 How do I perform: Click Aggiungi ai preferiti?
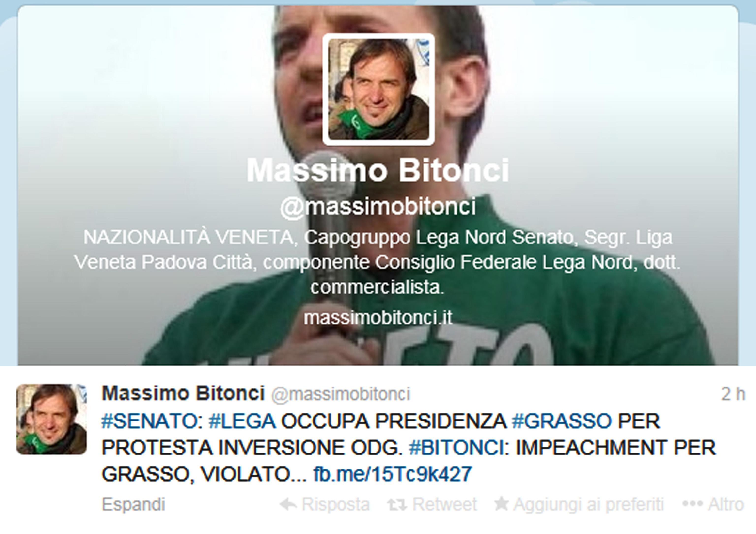point(589,505)
